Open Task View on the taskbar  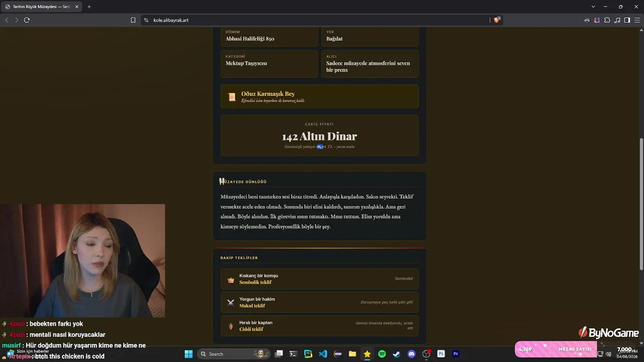(x=279, y=354)
